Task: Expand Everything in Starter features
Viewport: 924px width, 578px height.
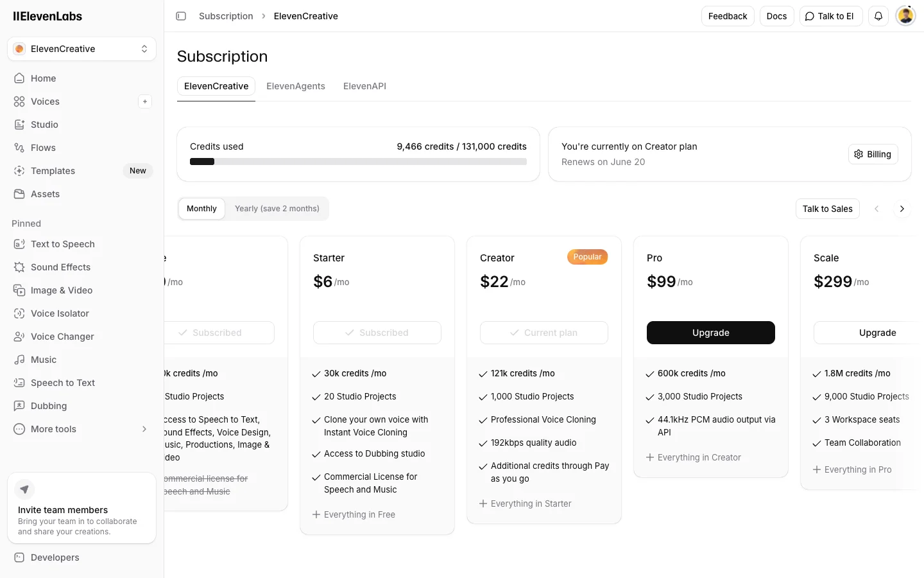Action: [x=526, y=504]
